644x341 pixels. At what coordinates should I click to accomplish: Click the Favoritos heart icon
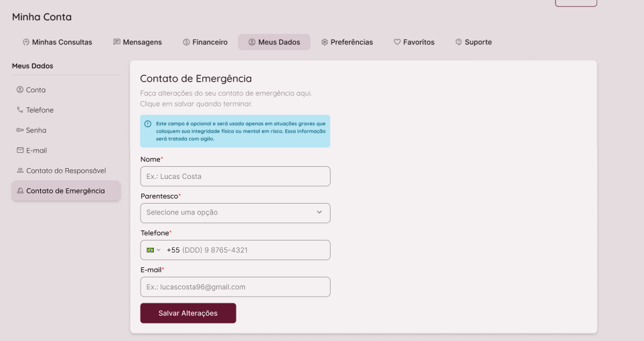click(397, 42)
